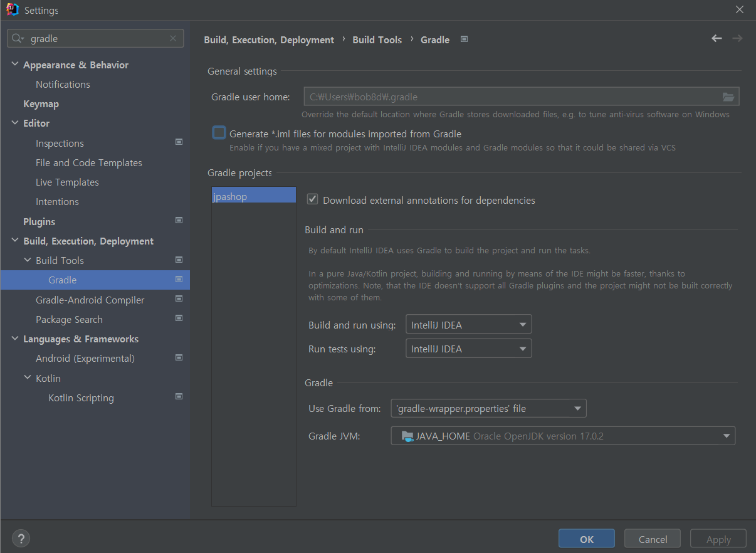The height and width of the screenshot is (553, 756).
Task: Open the Run tests using dropdown
Action: pyautogui.click(x=468, y=349)
